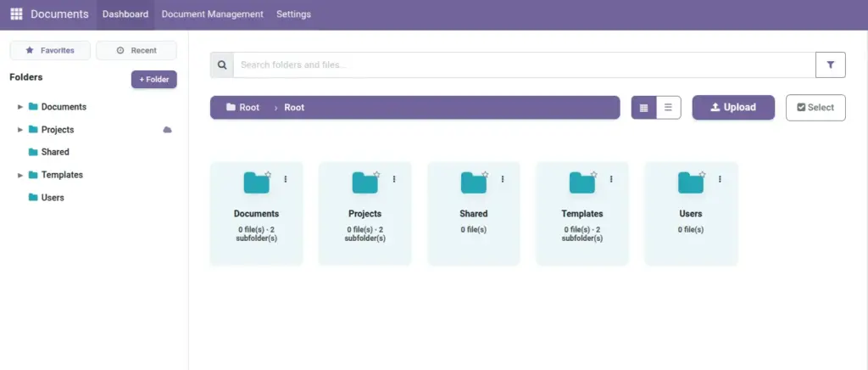Star the Projects folder card
The width and height of the screenshot is (868, 370).
376,174
